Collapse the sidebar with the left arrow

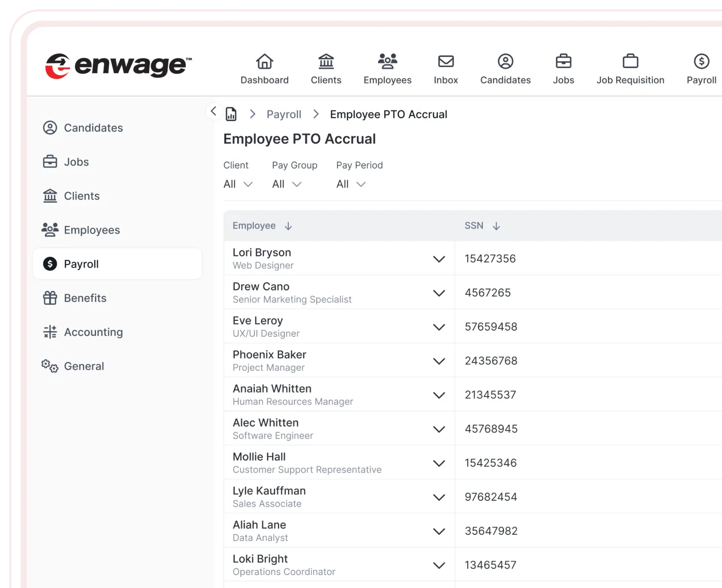tap(214, 111)
